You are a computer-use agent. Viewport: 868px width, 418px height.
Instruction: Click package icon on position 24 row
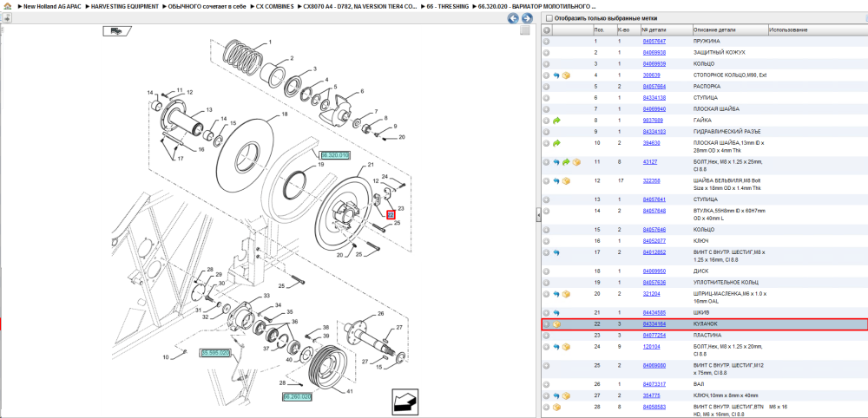566,347
